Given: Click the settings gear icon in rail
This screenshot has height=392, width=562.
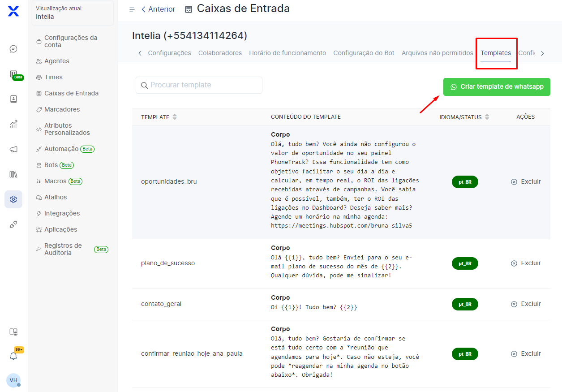Looking at the screenshot, I should pos(13,199).
